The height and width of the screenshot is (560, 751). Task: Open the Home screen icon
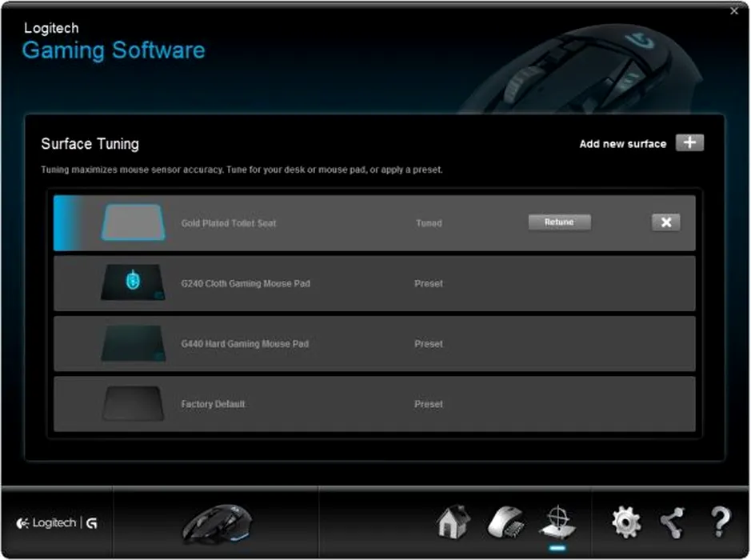pyautogui.click(x=453, y=523)
